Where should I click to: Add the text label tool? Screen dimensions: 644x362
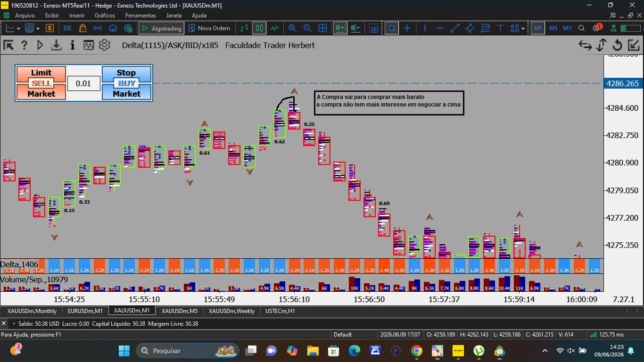(500, 28)
